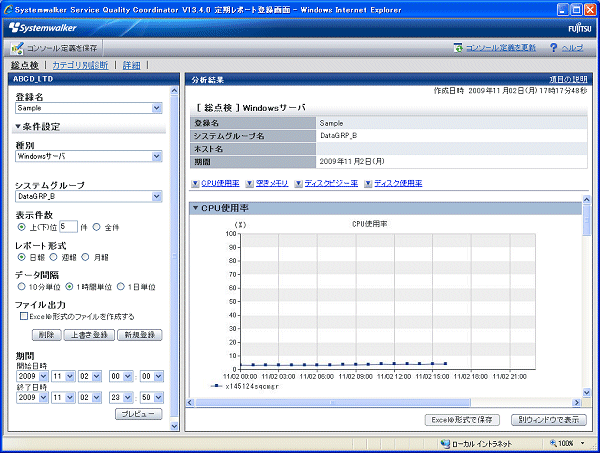Click left panel scrollbar up arrow
Viewport: 600px width, 453px height.
(x=174, y=91)
